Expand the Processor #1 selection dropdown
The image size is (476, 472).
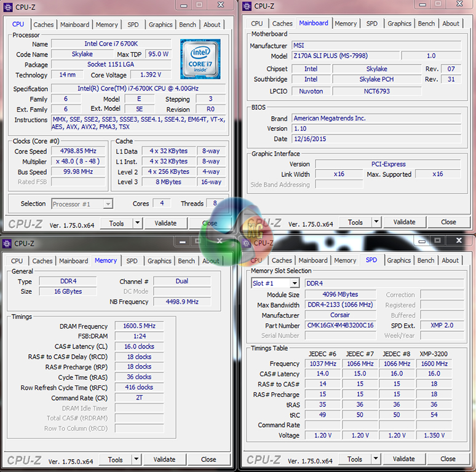point(108,204)
